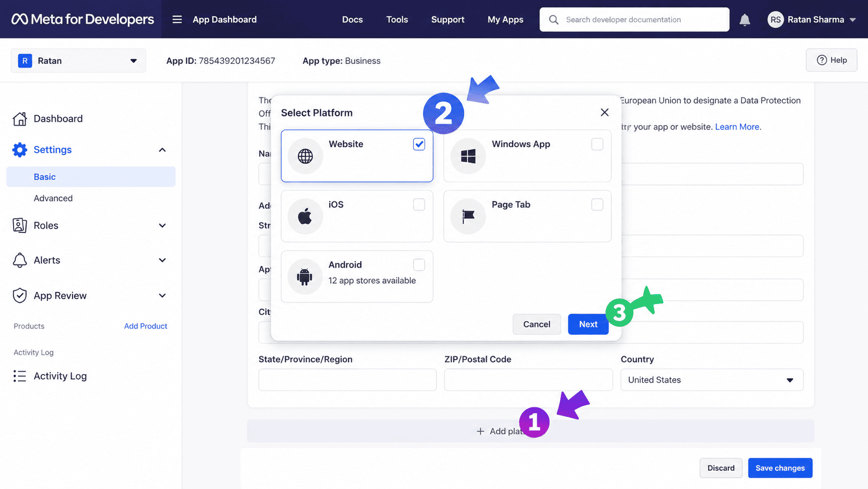
Task: Open the Ratan app selector dropdown
Action: click(78, 61)
